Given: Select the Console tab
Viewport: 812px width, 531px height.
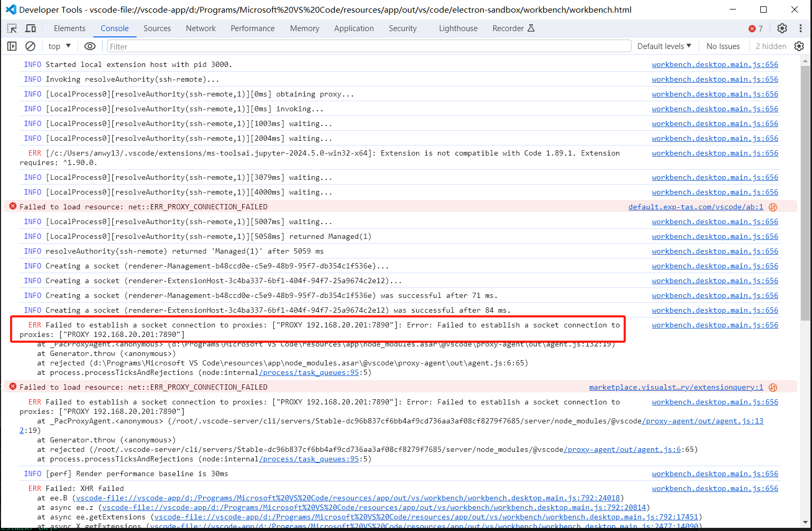Looking at the screenshot, I should coord(114,28).
